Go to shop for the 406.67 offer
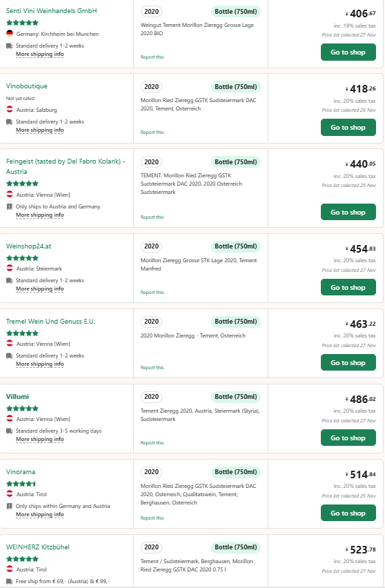Viewport: 385px width, 588px height. tap(348, 52)
